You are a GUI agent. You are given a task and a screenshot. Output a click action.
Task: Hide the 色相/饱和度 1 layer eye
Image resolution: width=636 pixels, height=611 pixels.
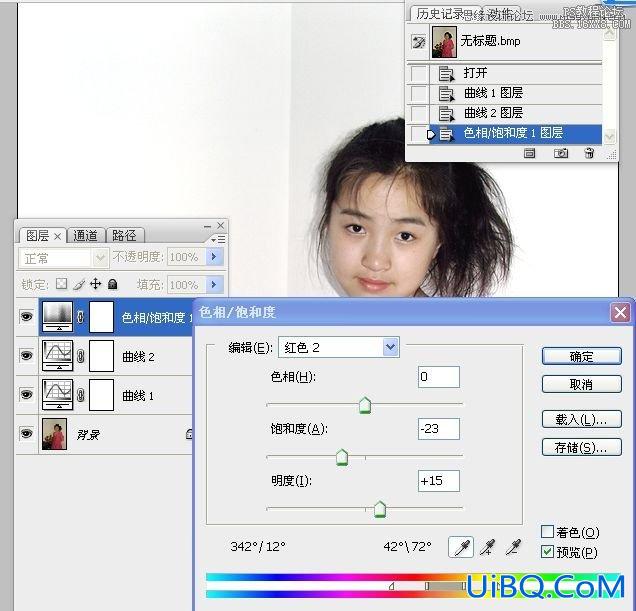[x=27, y=316]
